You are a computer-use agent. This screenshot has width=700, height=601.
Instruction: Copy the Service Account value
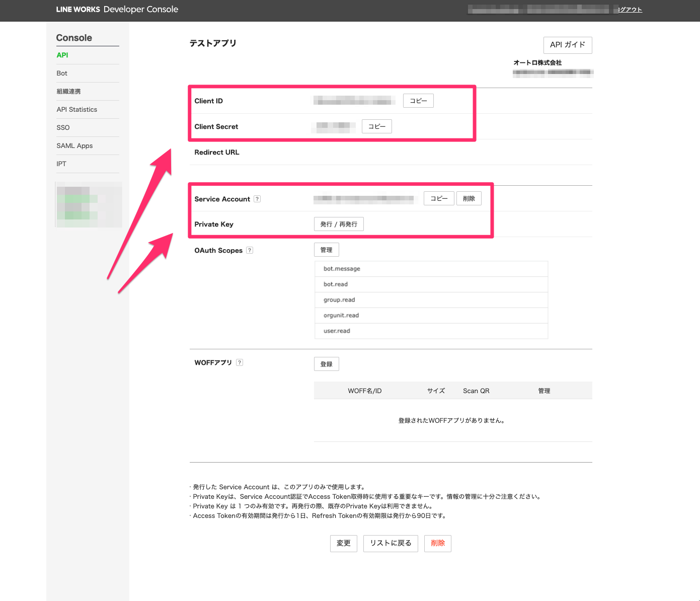tap(439, 198)
